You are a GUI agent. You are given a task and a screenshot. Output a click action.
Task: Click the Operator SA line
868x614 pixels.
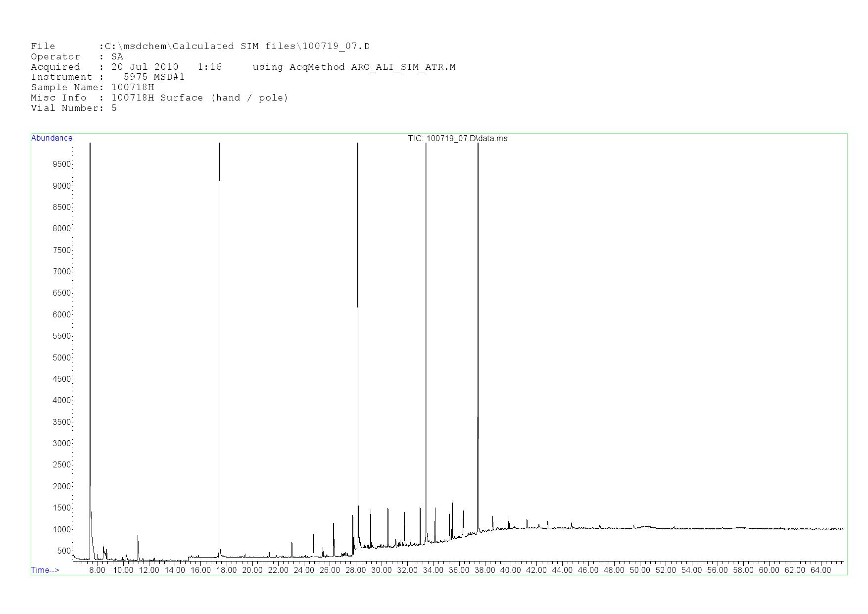pos(77,57)
